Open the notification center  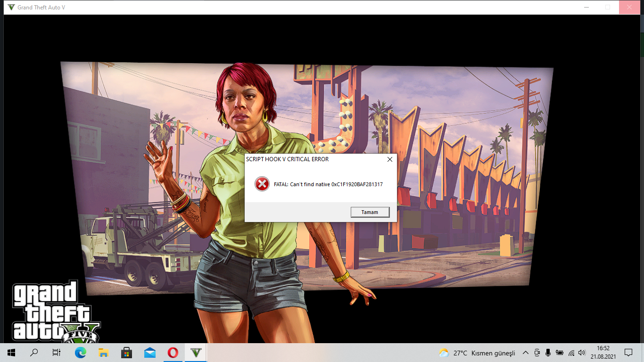[x=628, y=353]
